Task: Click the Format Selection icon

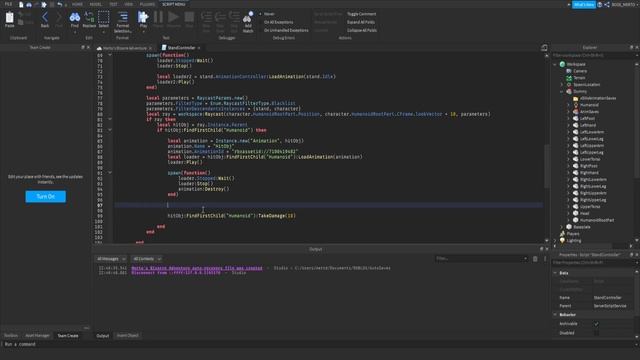Action: pyautogui.click(x=122, y=17)
